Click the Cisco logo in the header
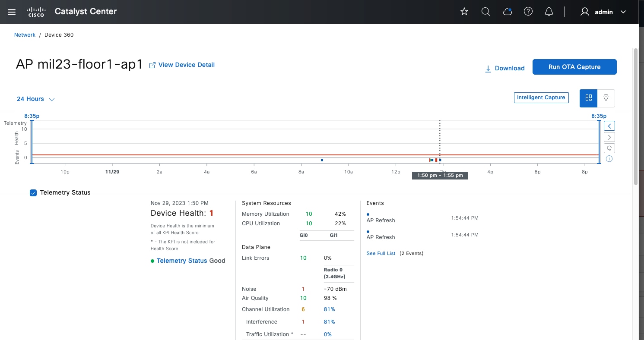The height and width of the screenshot is (340, 644). 36,12
